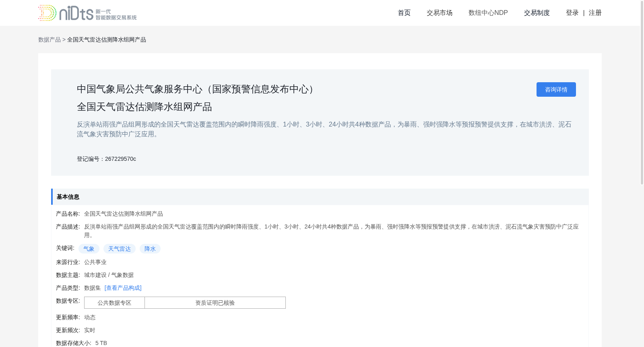
Task: Navigate to 数据产品 breadcrumb link
Action: (x=50, y=39)
